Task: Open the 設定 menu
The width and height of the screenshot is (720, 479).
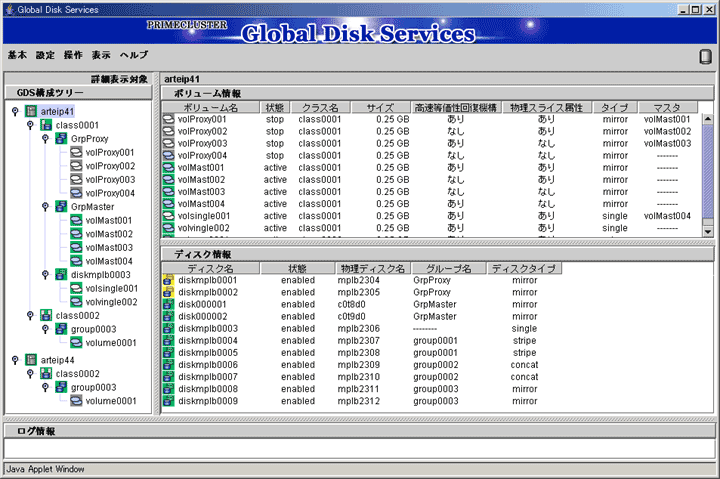Action: (45, 55)
